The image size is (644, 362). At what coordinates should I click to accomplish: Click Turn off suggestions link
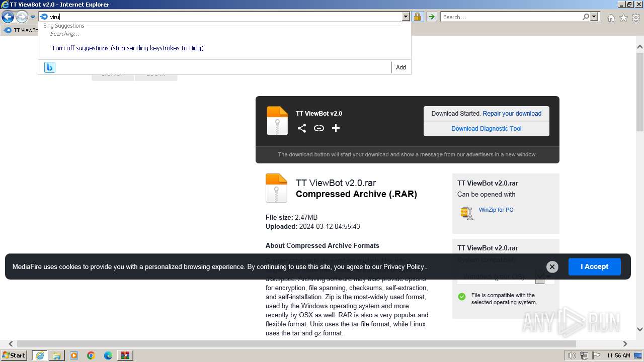coord(127,48)
